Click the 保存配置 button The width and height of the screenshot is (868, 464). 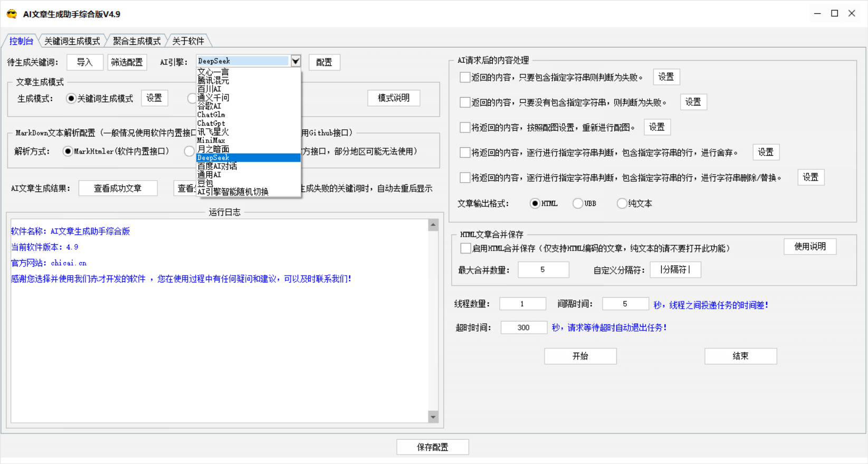coord(433,447)
